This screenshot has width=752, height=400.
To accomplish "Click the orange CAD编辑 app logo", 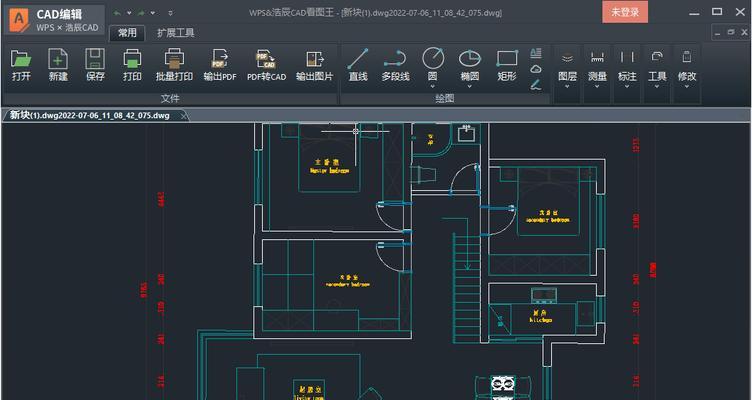I will point(20,20).
